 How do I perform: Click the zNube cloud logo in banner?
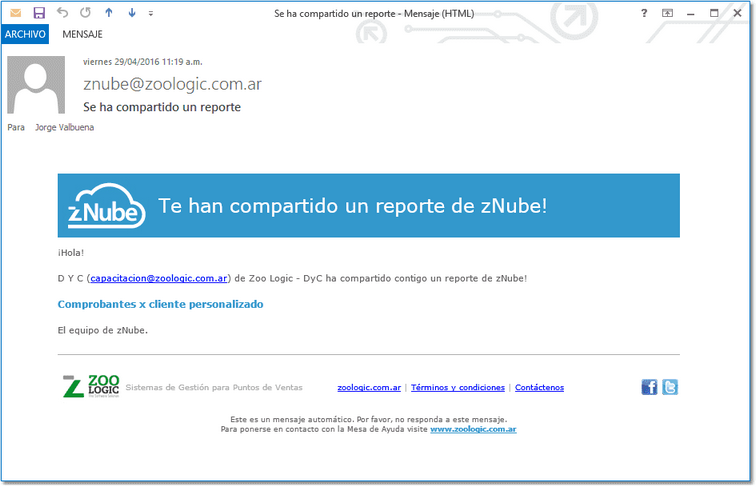106,206
